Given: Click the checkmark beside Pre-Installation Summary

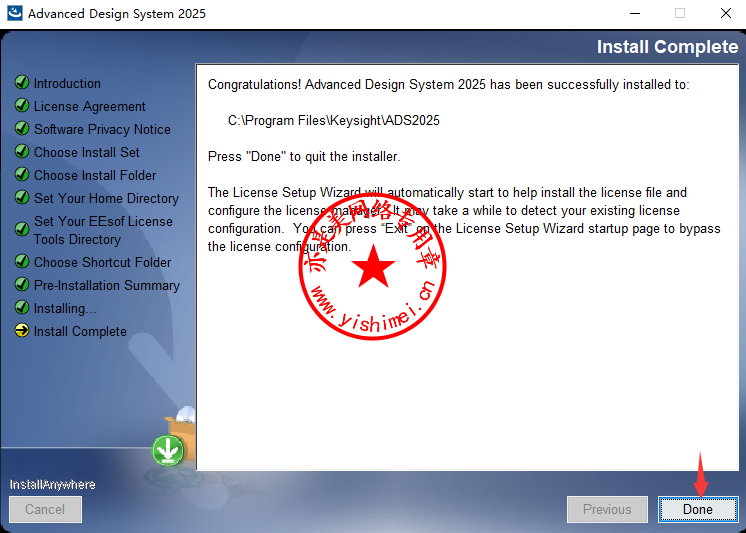Looking at the screenshot, I should pyautogui.click(x=22, y=284).
